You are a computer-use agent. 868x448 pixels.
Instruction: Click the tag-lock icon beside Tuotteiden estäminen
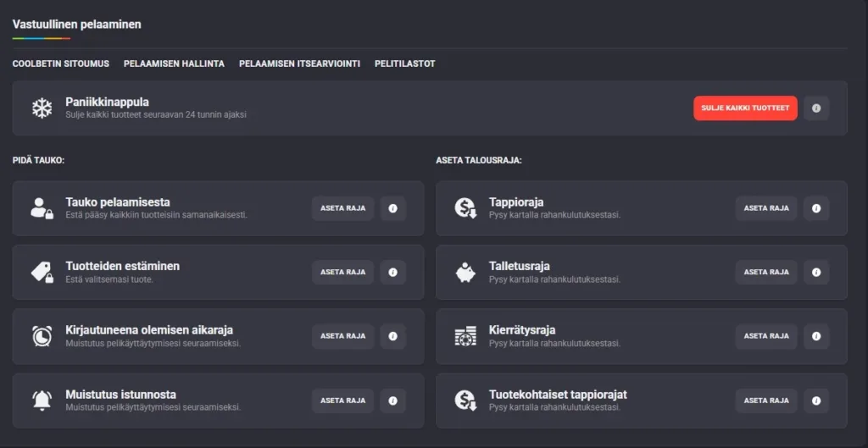[x=42, y=272]
